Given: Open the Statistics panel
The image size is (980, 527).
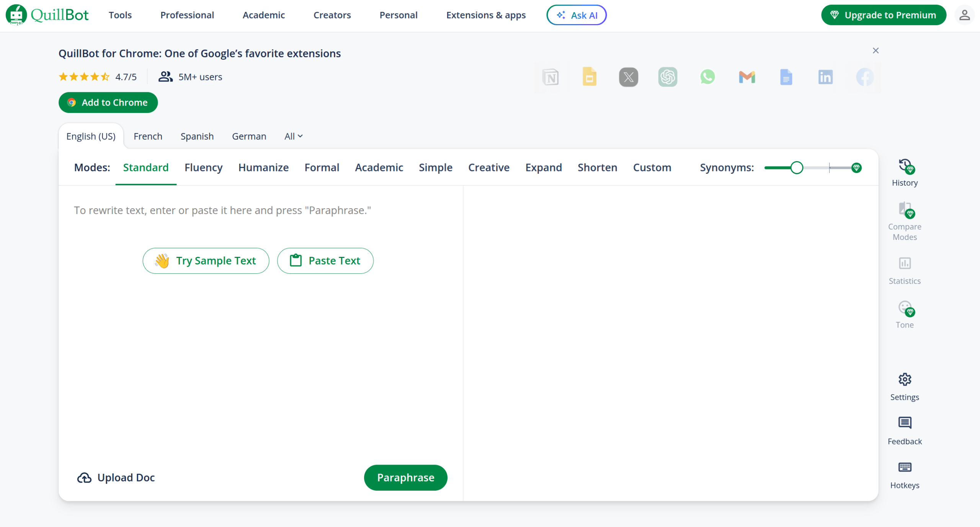Looking at the screenshot, I should (905, 264).
